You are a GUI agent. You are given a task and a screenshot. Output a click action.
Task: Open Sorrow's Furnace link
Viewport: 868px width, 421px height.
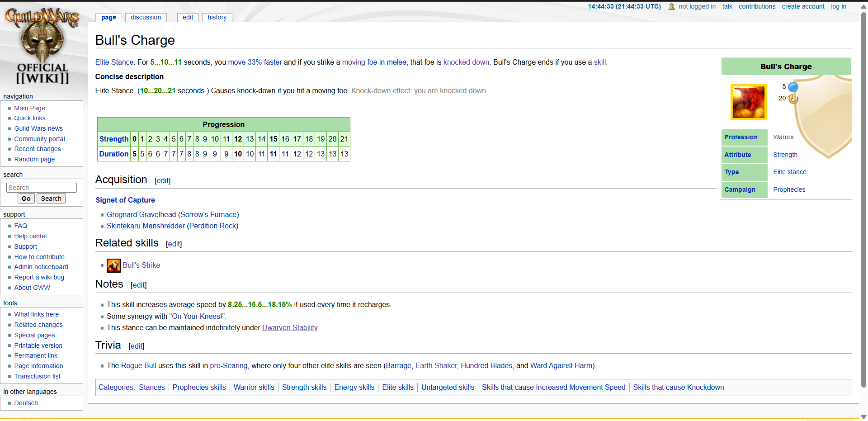[x=208, y=214]
